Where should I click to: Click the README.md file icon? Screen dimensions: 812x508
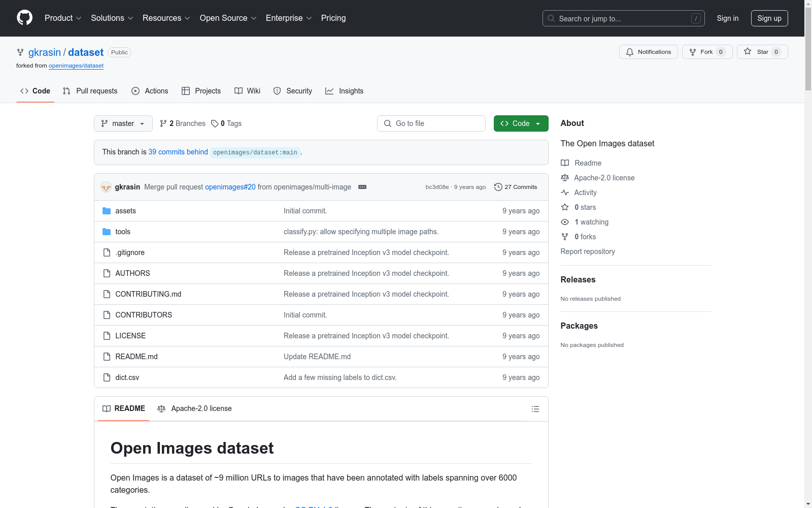[107, 357]
